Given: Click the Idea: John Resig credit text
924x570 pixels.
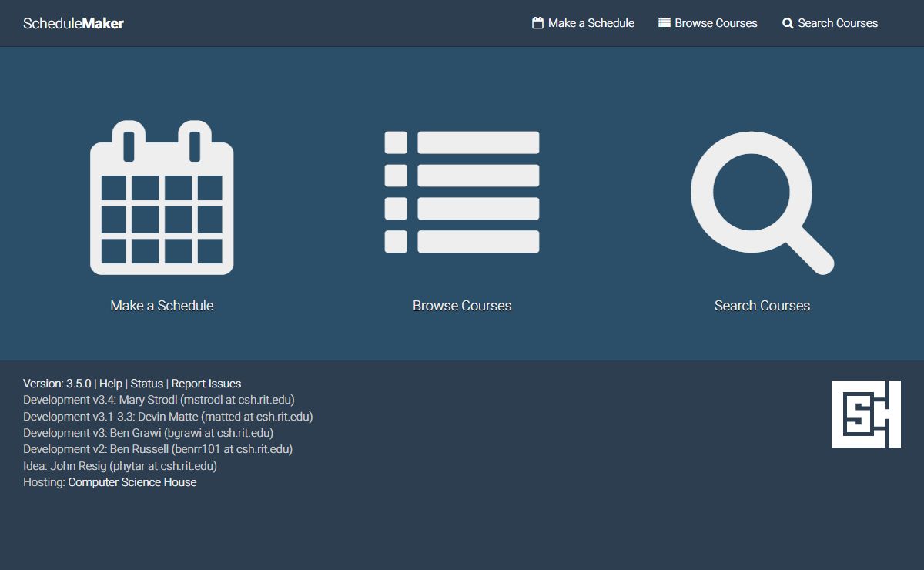Looking at the screenshot, I should tap(120, 466).
